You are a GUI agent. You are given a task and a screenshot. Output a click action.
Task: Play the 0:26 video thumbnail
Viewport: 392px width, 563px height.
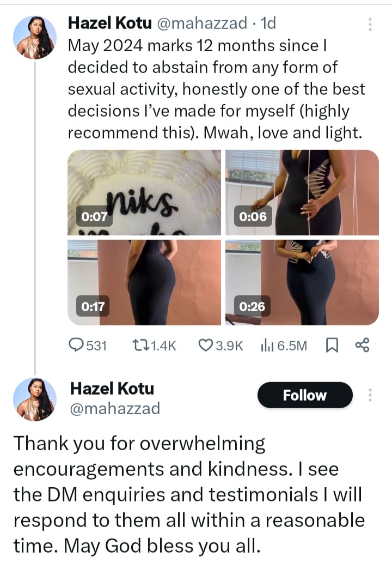302,282
